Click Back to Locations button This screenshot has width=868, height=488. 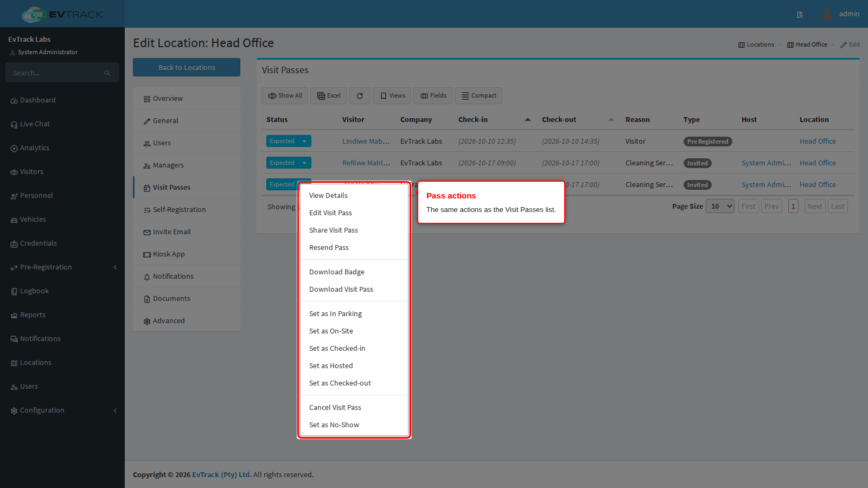(x=187, y=67)
